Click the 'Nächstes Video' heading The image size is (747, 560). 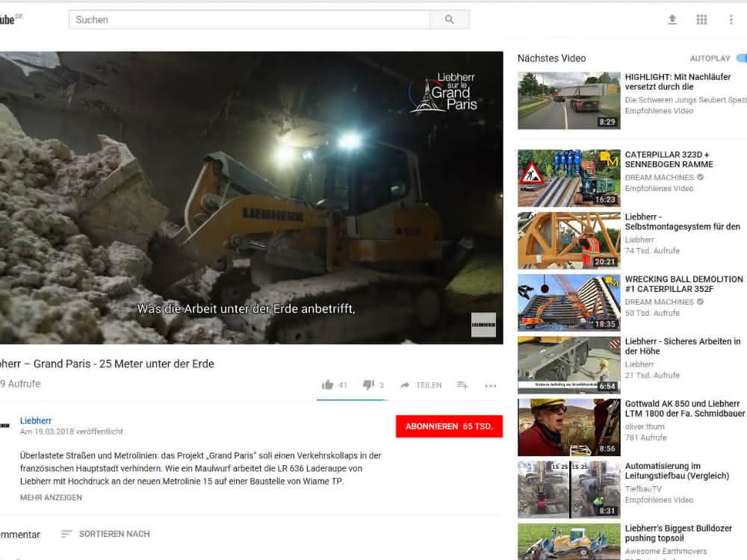(x=552, y=58)
